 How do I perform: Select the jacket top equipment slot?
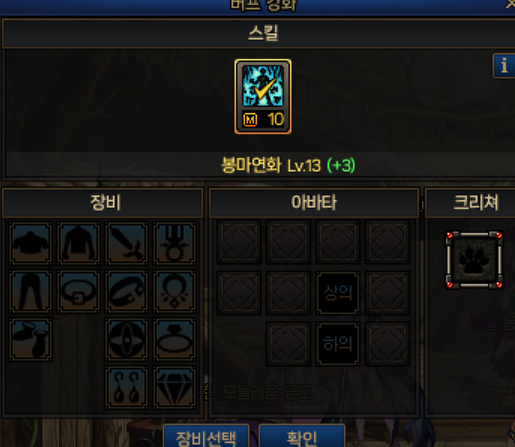(78, 244)
